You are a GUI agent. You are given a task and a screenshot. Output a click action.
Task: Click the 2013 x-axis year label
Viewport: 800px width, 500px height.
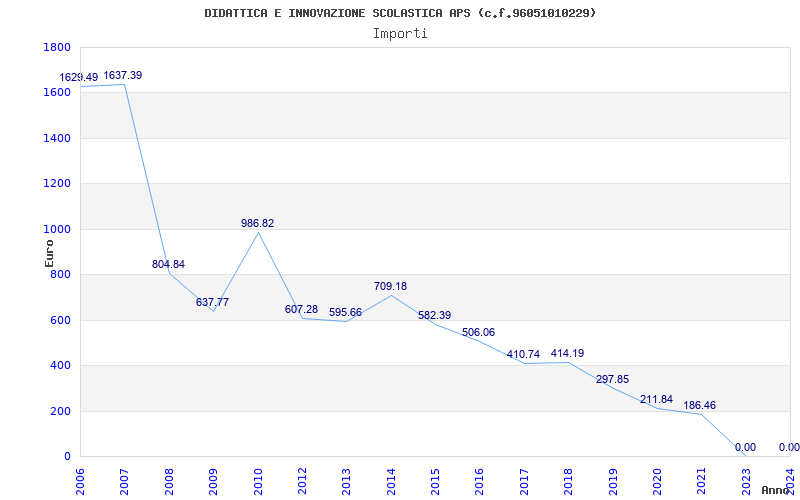click(346, 482)
